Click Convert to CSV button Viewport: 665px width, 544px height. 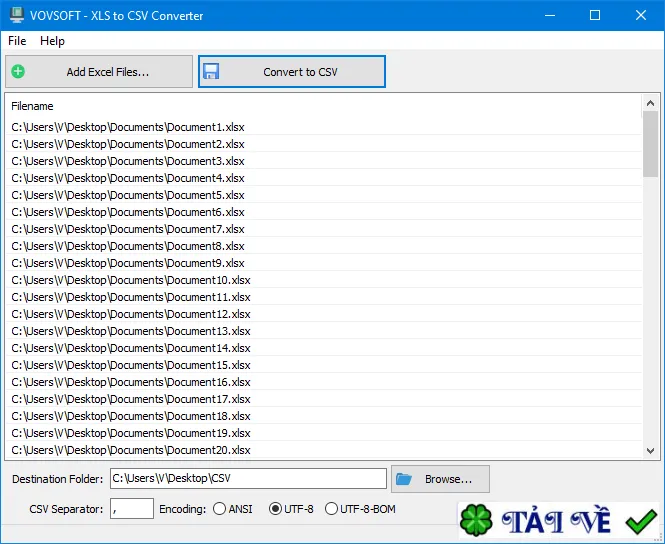pyautogui.click(x=292, y=72)
